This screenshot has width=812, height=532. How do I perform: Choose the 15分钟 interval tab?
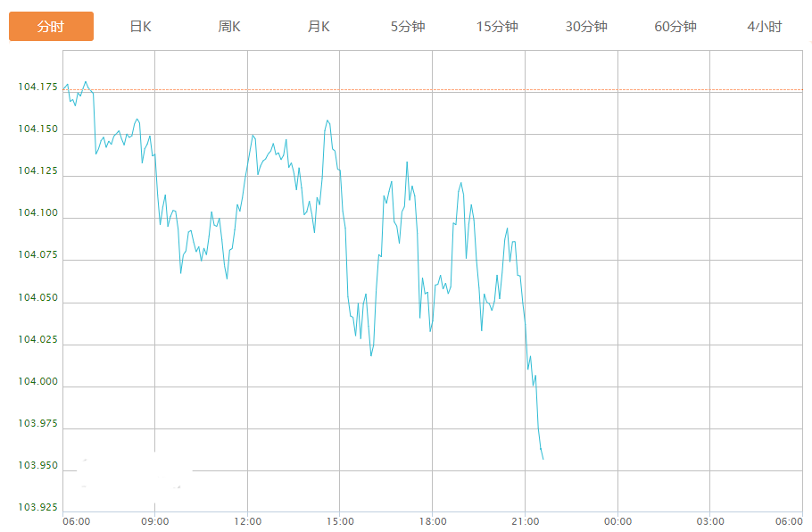pos(497,27)
